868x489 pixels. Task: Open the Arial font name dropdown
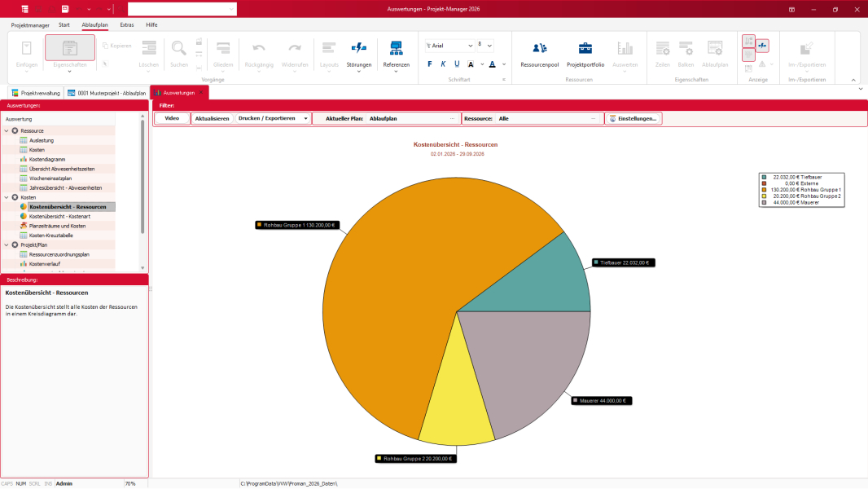471,45
